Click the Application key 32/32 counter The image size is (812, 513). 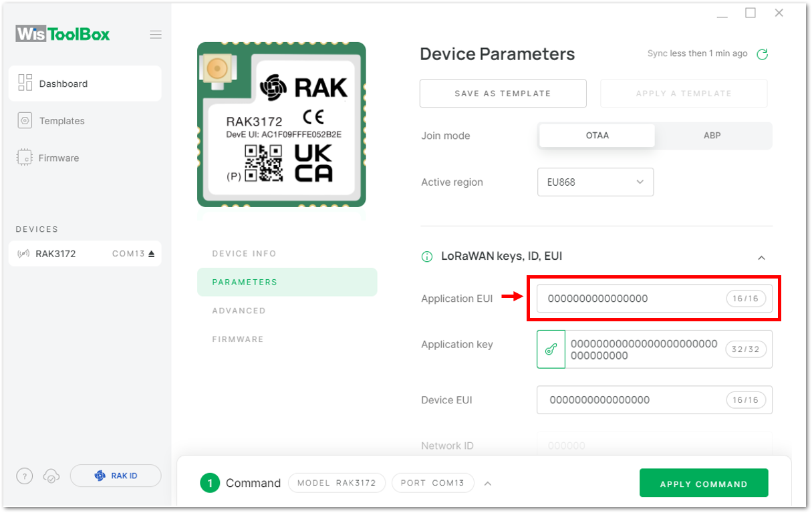point(746,349)
